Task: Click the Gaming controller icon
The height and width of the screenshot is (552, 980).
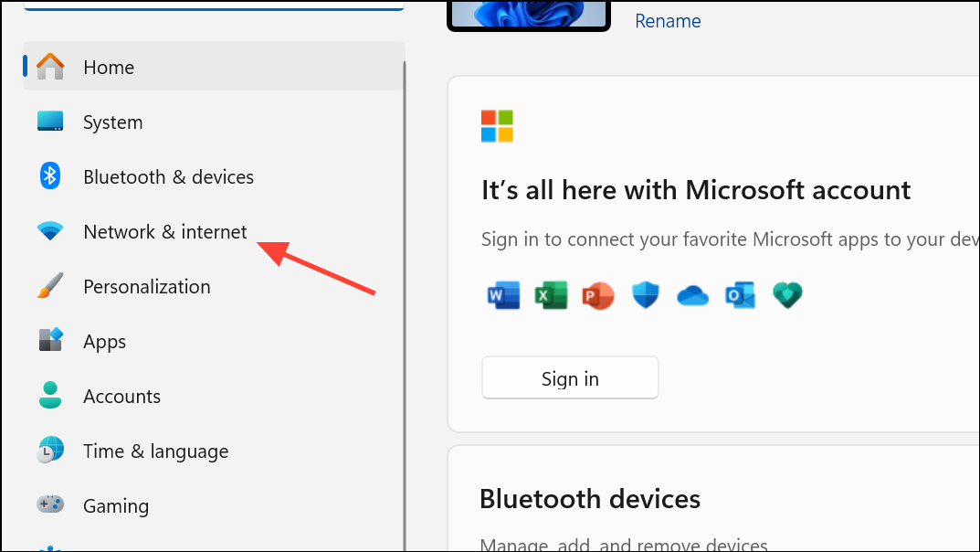Action: [50, 504]
